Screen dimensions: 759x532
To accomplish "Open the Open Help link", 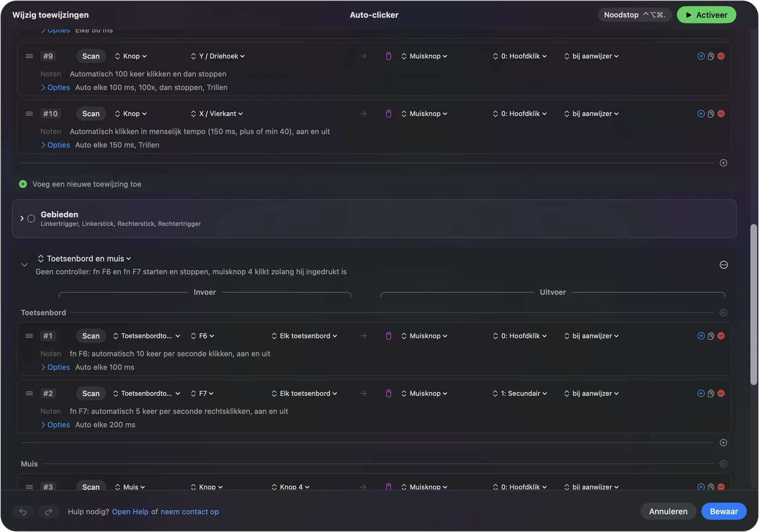I will tap(130, 512).
